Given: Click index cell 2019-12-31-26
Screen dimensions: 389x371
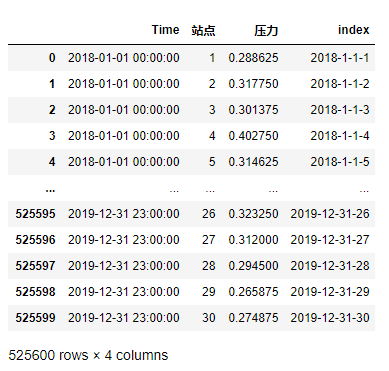Looking at the screenshot, I should [x=330, y=214].
